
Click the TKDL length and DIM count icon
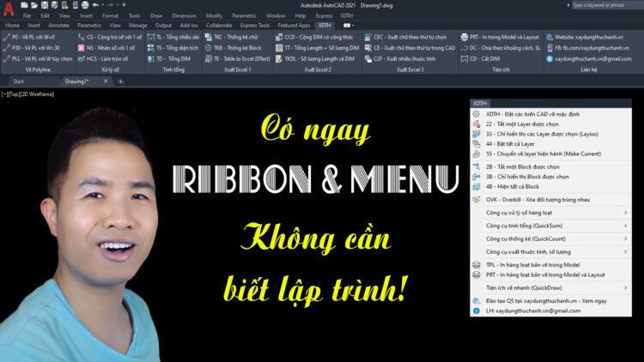click(x=279, y=59)
